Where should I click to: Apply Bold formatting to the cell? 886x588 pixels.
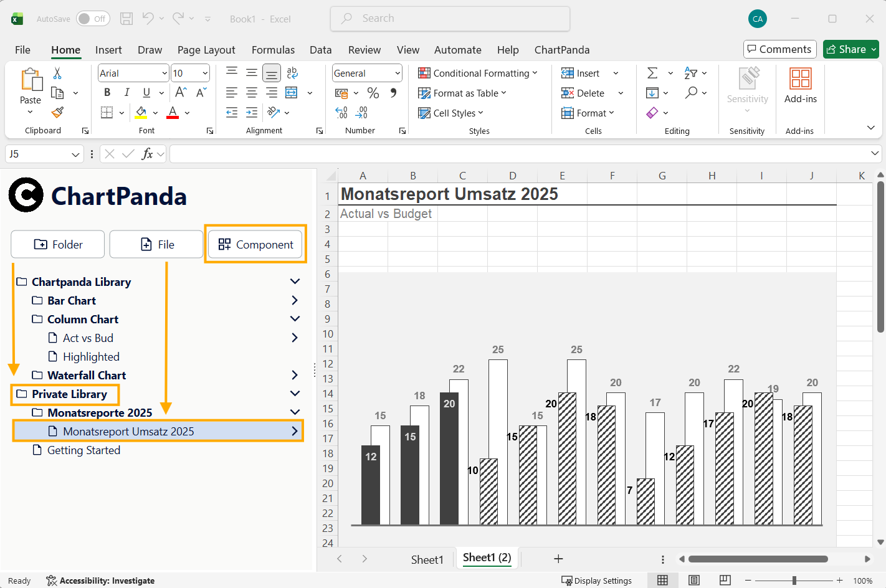107,93
